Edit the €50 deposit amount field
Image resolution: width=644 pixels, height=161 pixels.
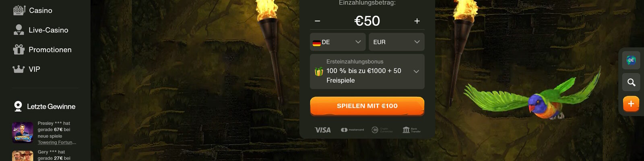367,21
